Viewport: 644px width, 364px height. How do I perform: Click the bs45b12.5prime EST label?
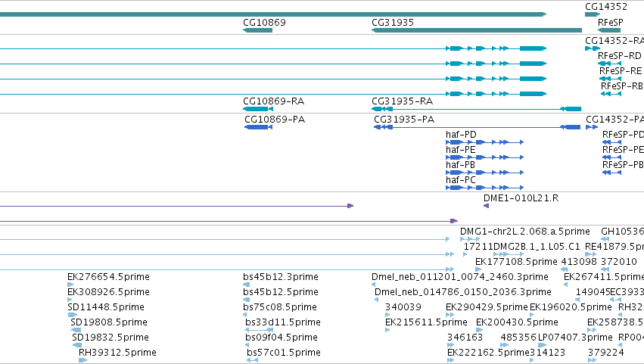click(x=281, y=292)
